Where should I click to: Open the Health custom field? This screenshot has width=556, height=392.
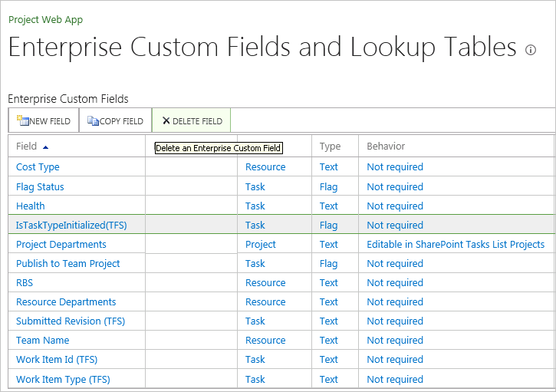(31, 206)
